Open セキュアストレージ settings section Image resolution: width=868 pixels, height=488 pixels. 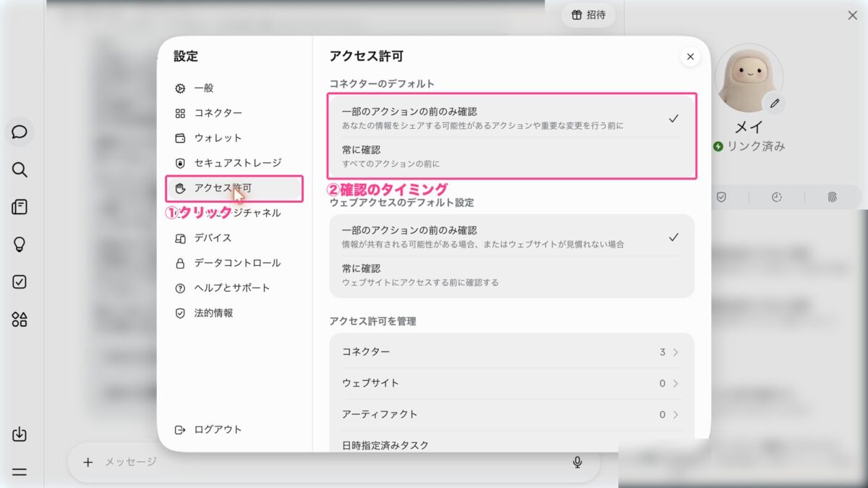pyautogui.click(x=234, y=163)
